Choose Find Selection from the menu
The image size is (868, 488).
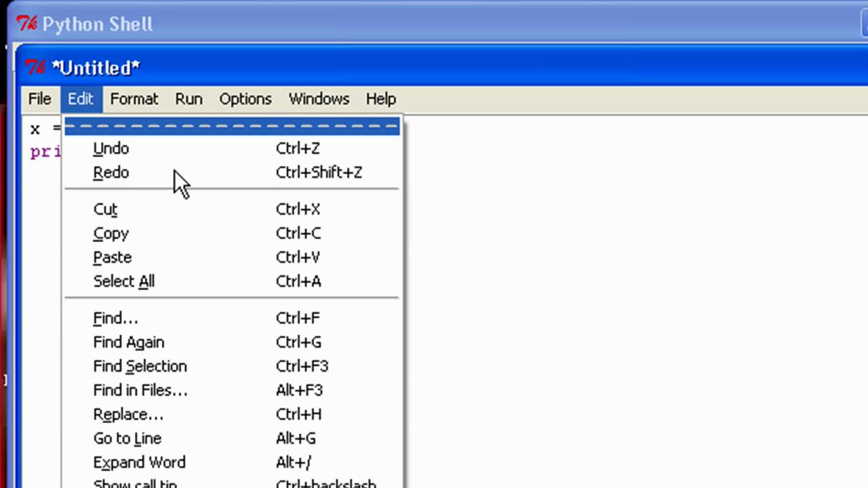point(232,366)
